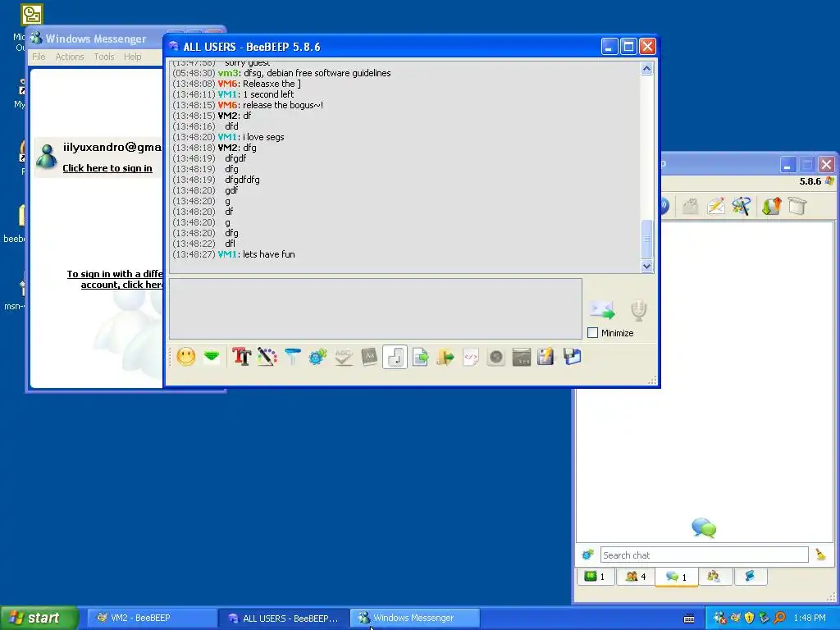Click message 'lets have fun'
This screenshot has height=630, width=840.
pos(269,254)
